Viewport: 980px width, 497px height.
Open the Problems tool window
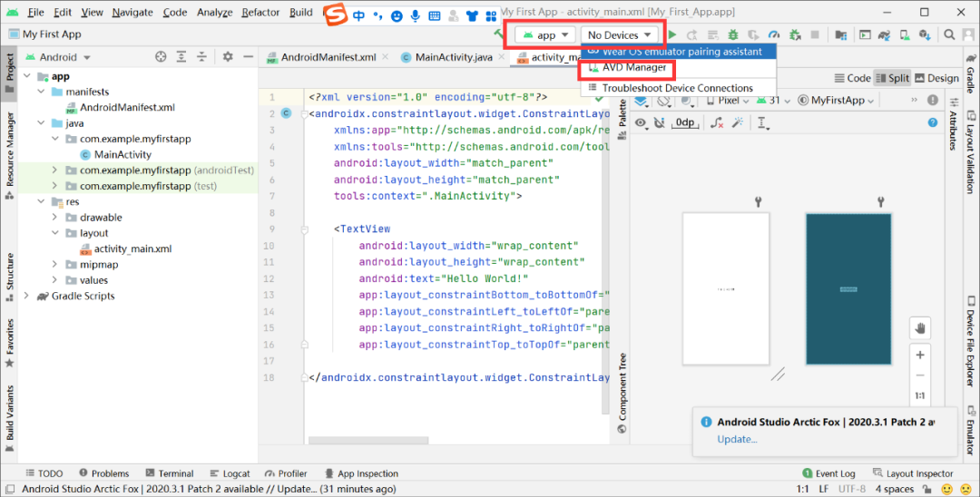[x=104, y=473]
